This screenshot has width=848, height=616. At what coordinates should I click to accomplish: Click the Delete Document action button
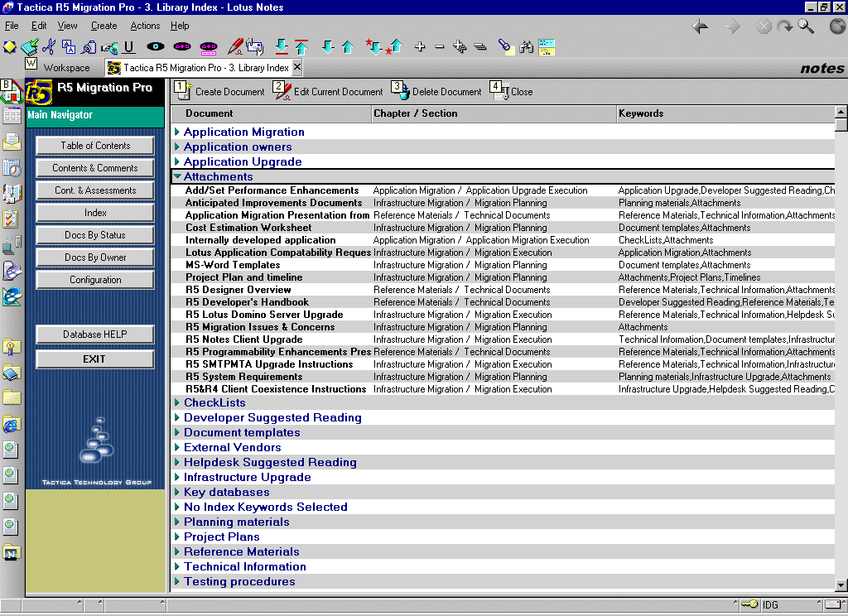coord(436,91)
